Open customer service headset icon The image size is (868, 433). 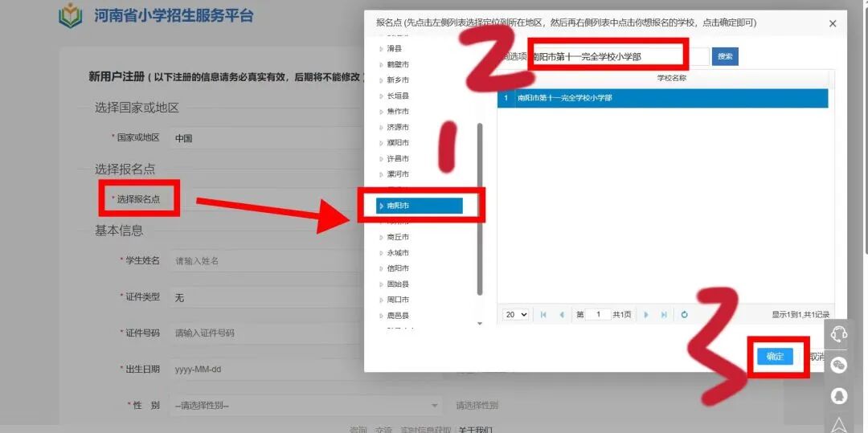tap(839, 334)
